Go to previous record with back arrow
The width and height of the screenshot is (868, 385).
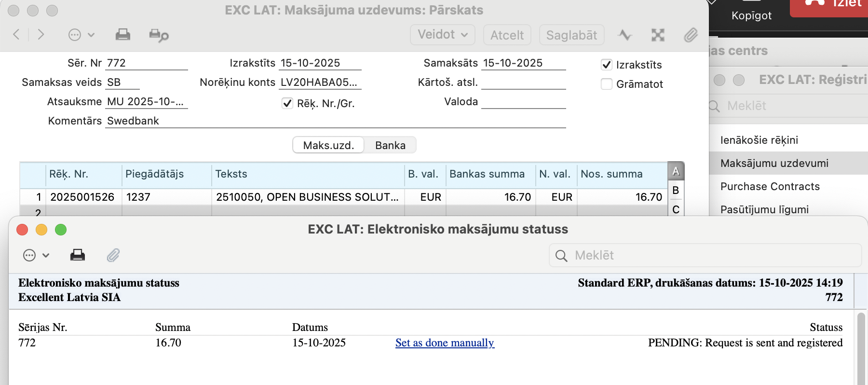pos(16,34)
